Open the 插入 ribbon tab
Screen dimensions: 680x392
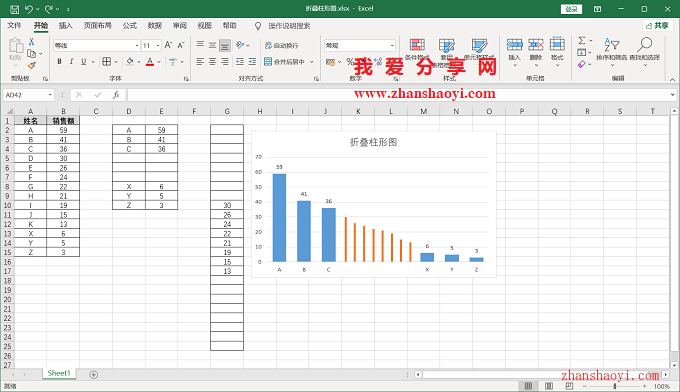65,26
